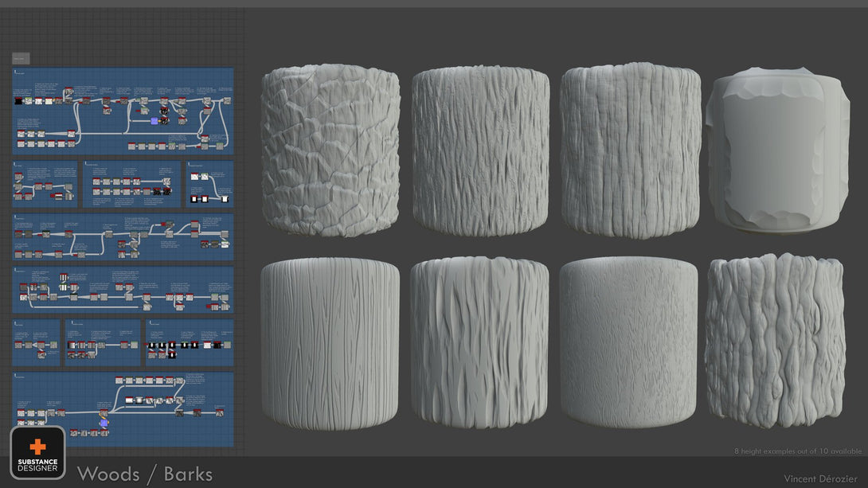Click the '8 height examples out of 10 available' note
868x488 pixels.
click(798, 451)
